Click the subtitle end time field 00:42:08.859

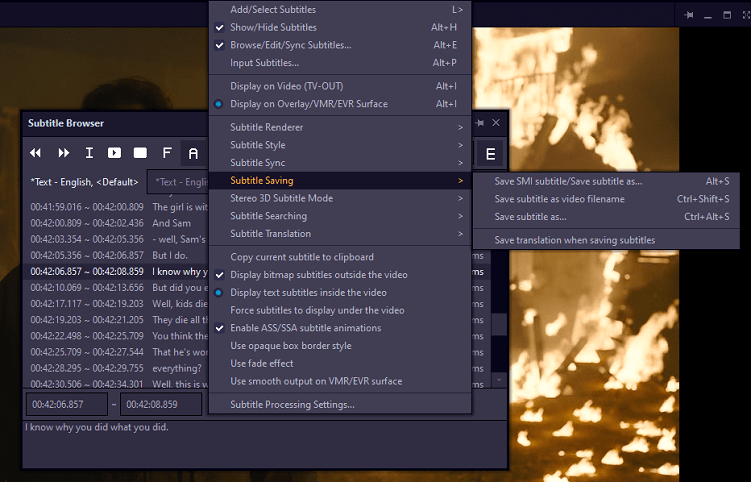pyautogui.click(x=161, y=404)
